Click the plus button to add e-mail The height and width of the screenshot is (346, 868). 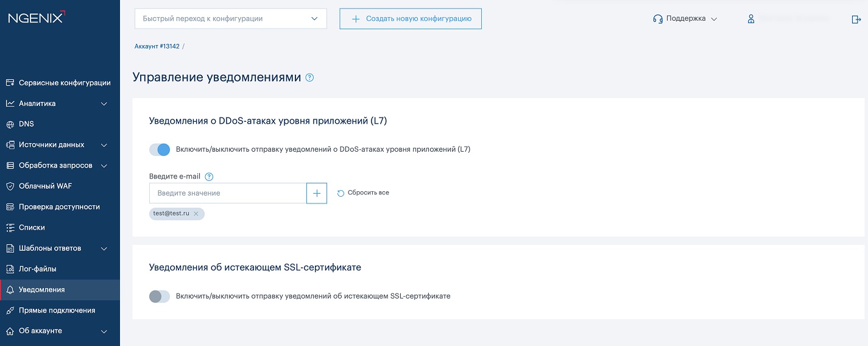(x=317, y=193)
